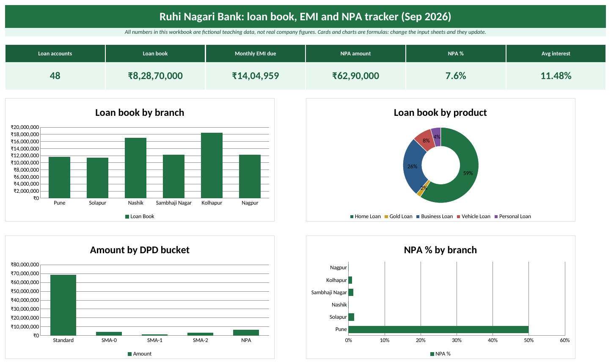The width and height of the screenshot is (611, 364).
Task: Select the NPA % by branch chart title
Action: 440,250
